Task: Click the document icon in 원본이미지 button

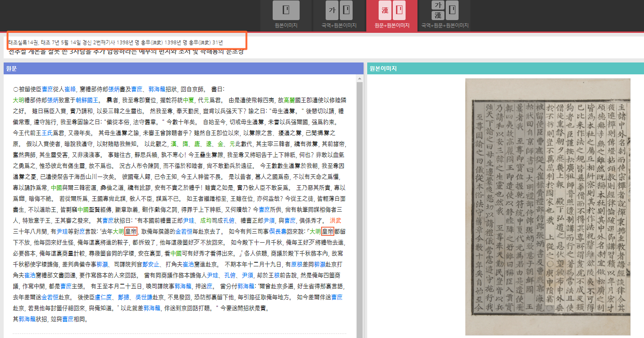Action: coord(287,9)
